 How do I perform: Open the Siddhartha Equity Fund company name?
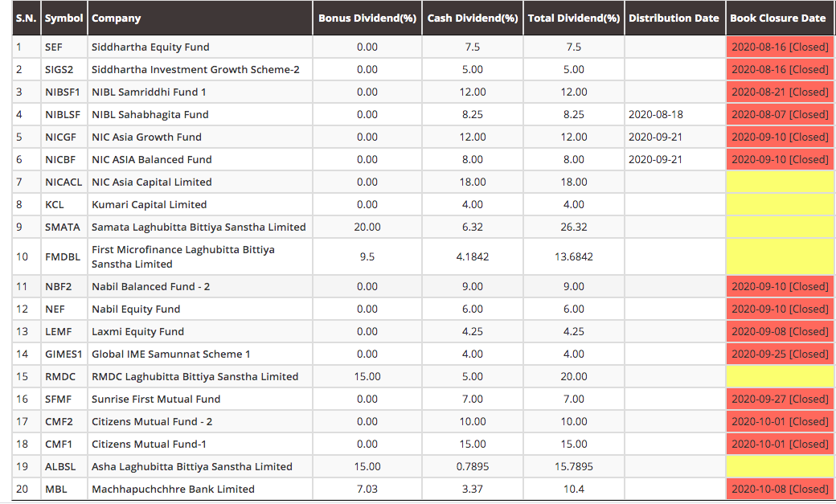click(139, 47)
